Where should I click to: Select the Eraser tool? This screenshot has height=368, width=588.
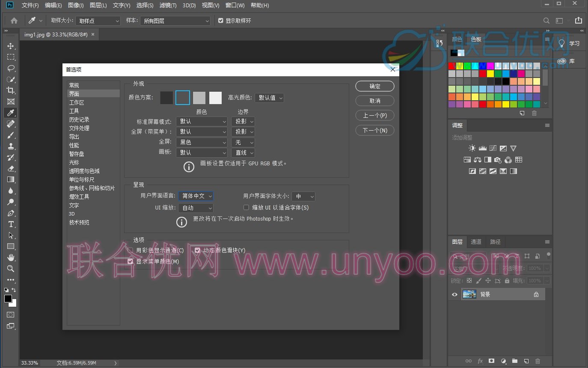[11, 168]
